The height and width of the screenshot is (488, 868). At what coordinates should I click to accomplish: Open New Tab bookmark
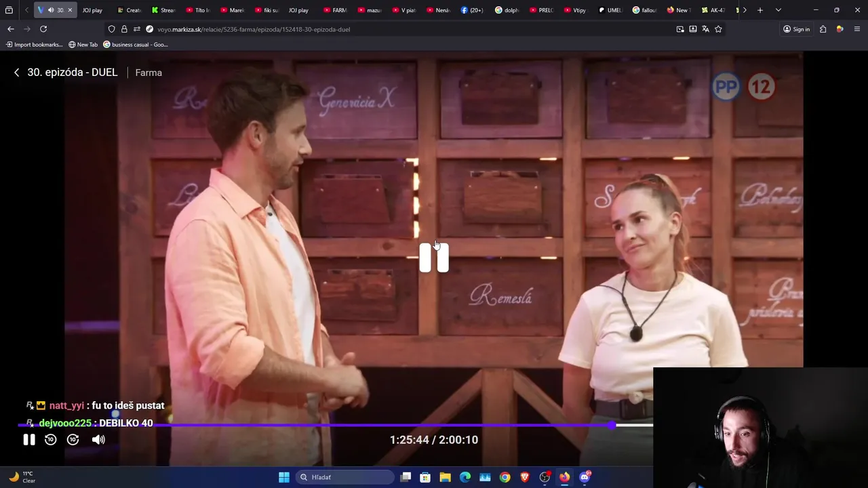click(x=83, y=45)
